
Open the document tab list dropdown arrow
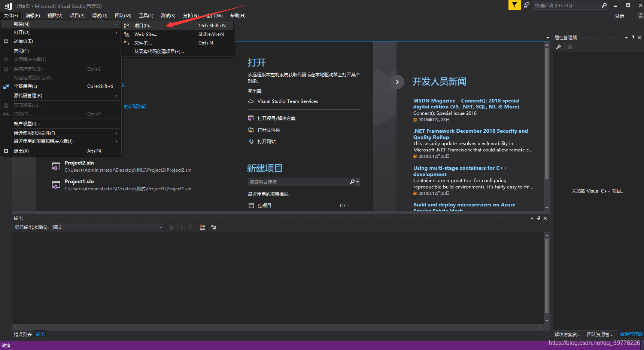point(548,37)
